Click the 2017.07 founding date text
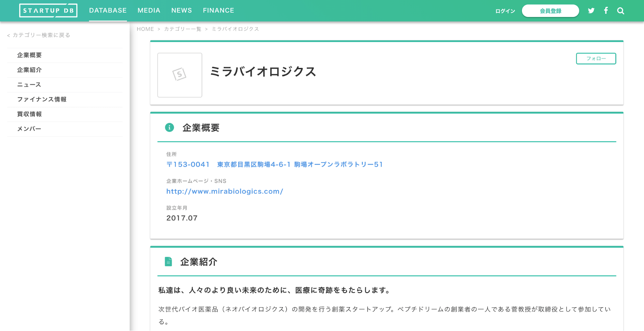The height and width of the screenshot is (331, 644). coord(182,218)
